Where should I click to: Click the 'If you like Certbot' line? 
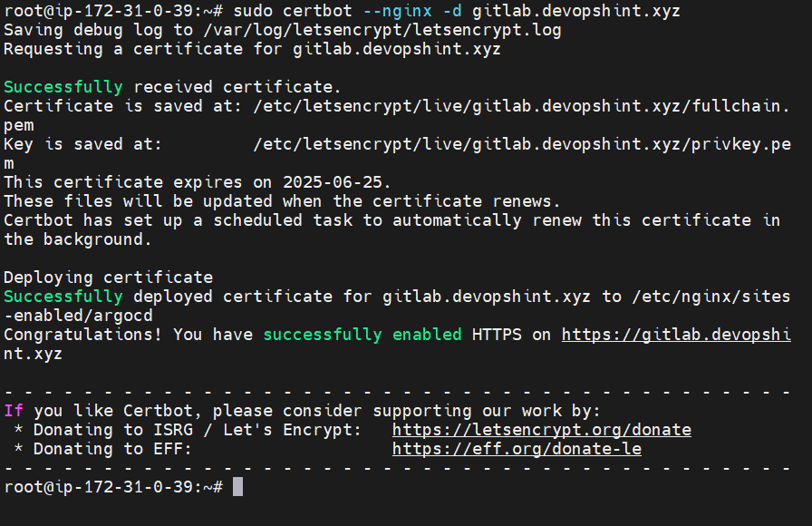click(x=303, y=412)
